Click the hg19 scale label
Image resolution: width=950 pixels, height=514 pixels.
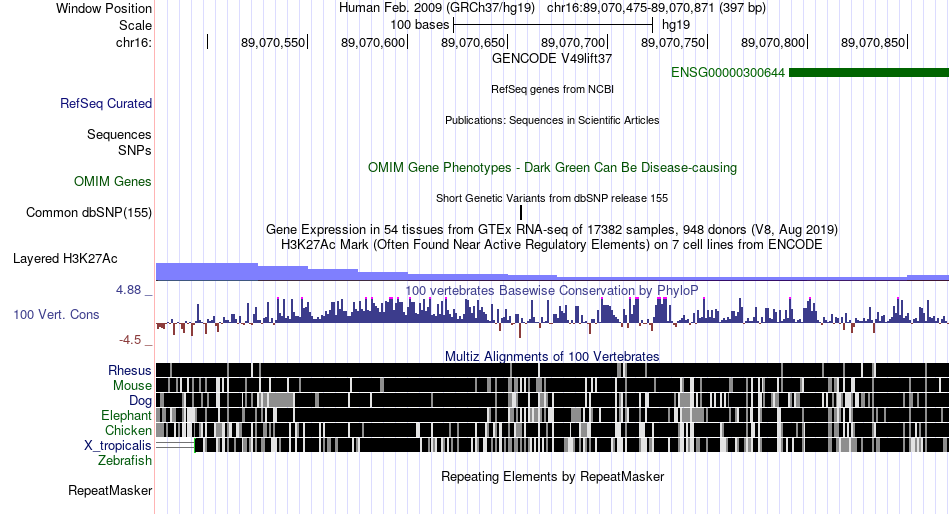tap(676, 25)
